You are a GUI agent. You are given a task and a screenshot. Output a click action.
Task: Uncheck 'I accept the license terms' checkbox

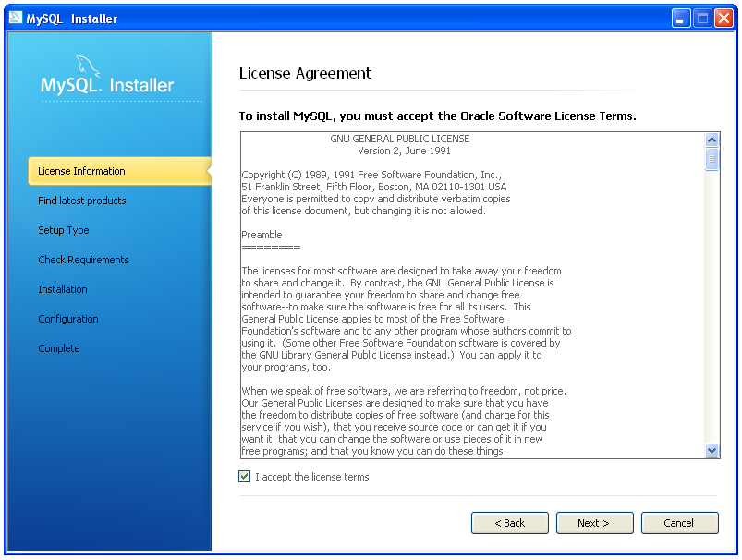[x=244, y=476]
